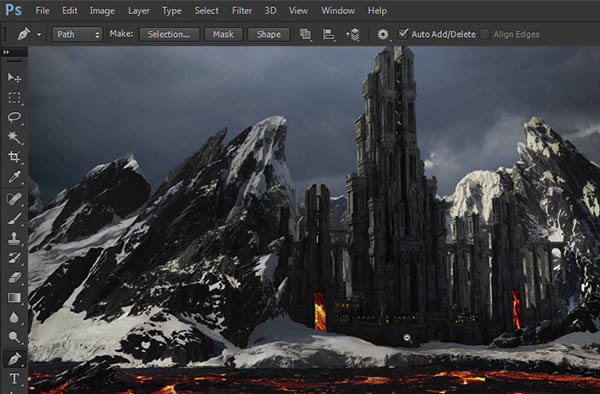Toggle the Auto Add/Delete checkbox
The image size is (600, 394).
[403, 34]
